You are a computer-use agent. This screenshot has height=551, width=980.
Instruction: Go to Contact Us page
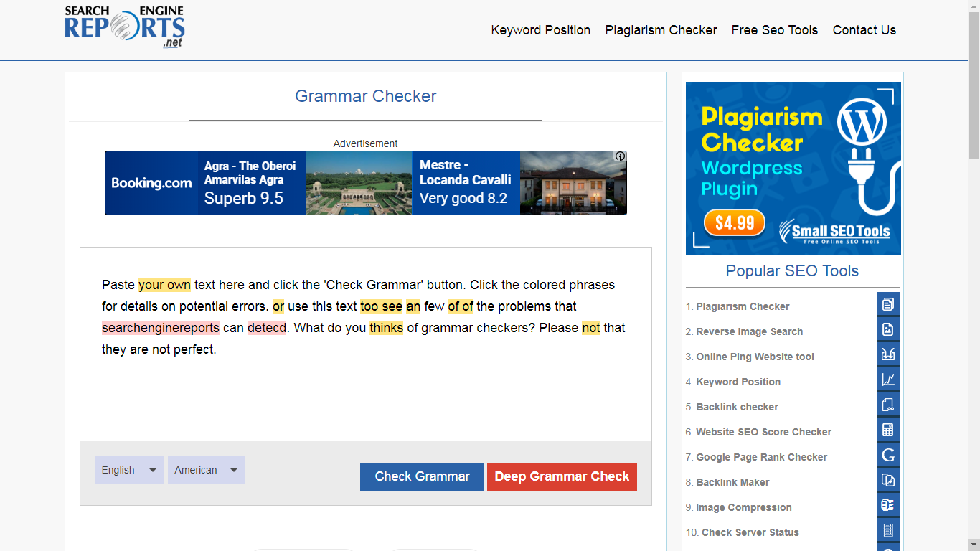point(864,30)
